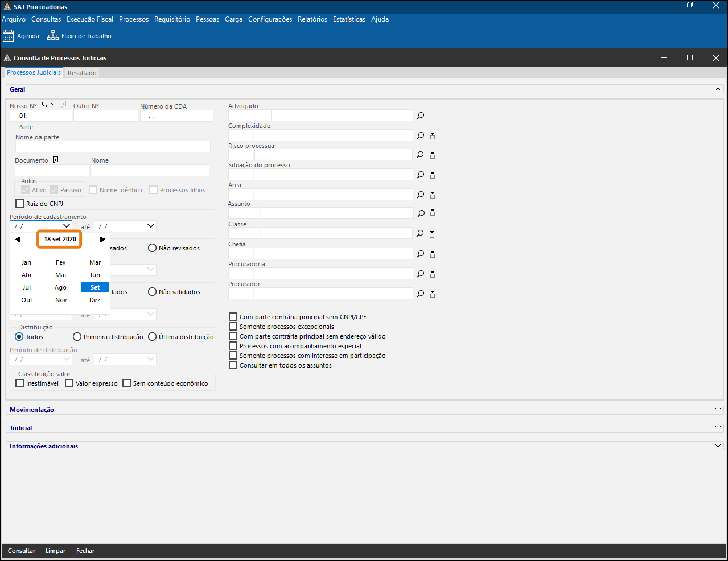Click the list selector icon for Situação do processo
Screen dimensions: 728x561
click(433, 175)
